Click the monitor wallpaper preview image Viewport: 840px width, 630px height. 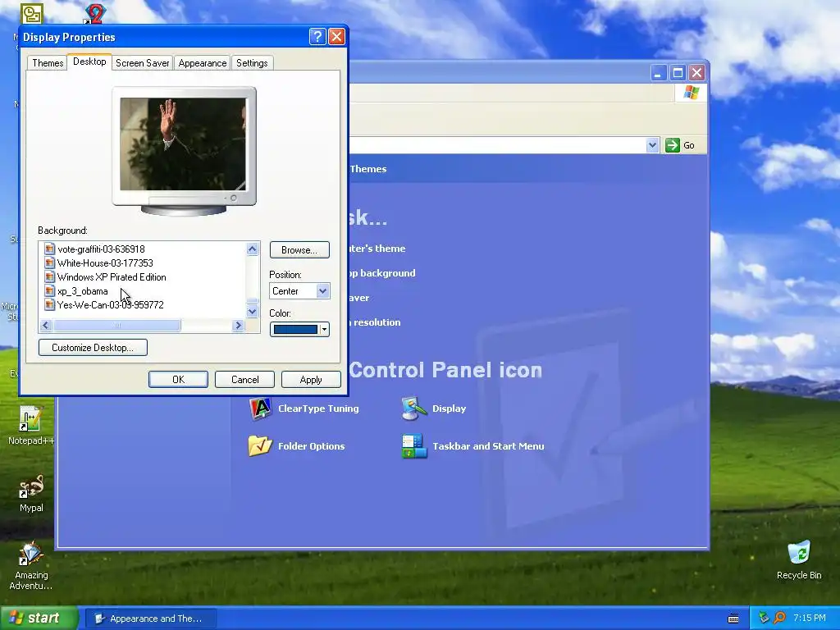pos(183,144)
